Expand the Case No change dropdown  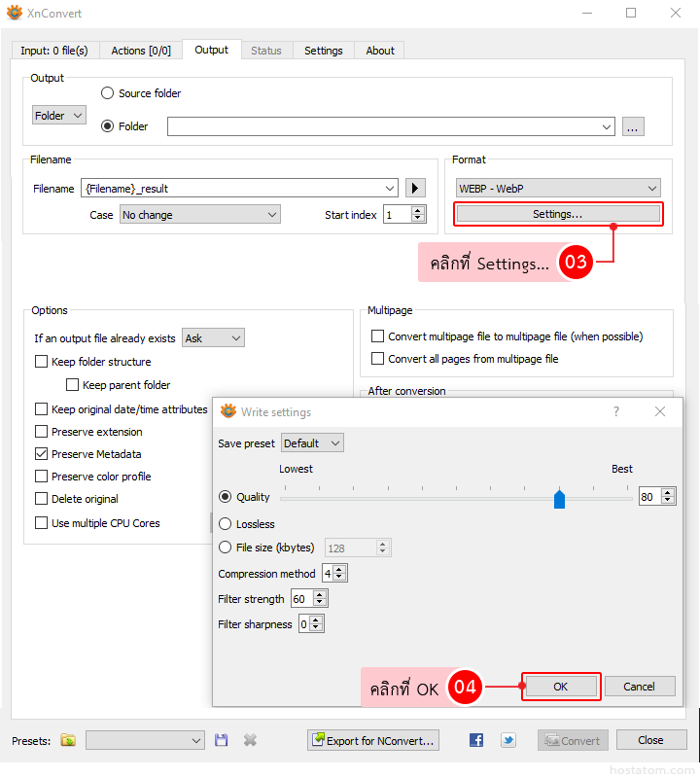(200, 215)
